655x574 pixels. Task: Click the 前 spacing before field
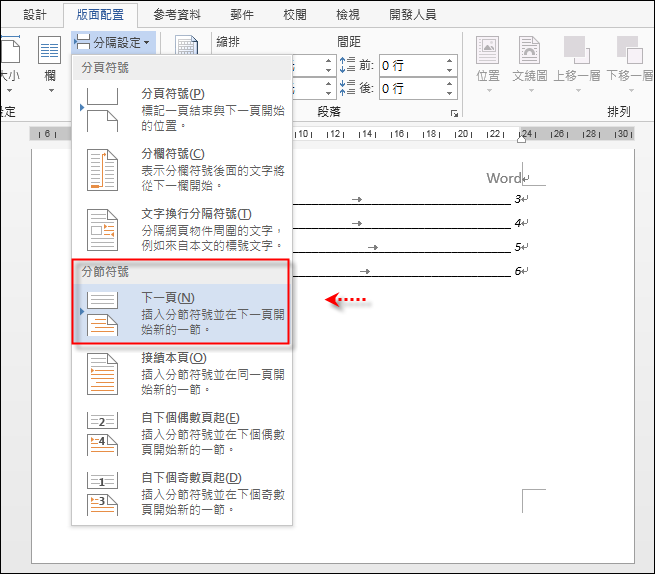click(x=411, y=66)
